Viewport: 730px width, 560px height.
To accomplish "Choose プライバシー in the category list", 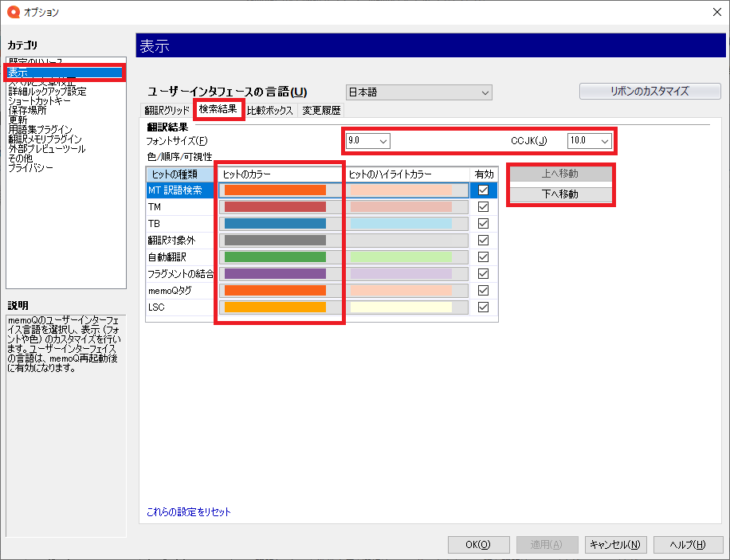I will pos(31,168).
